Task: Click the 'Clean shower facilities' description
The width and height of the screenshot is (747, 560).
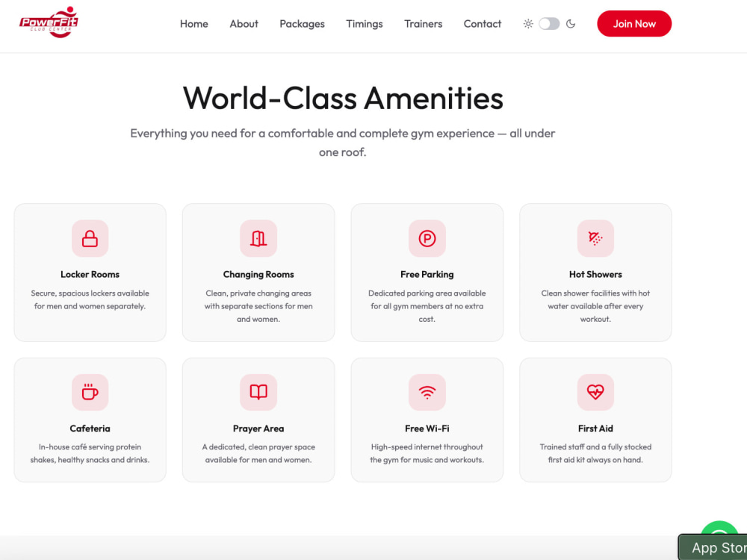Action: [x=595, y=306]
